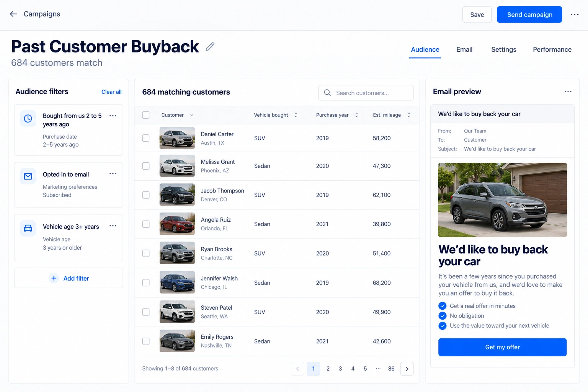
Task: Go to the next page of customers
Action: pyautogui.click(x=407, y=369)
